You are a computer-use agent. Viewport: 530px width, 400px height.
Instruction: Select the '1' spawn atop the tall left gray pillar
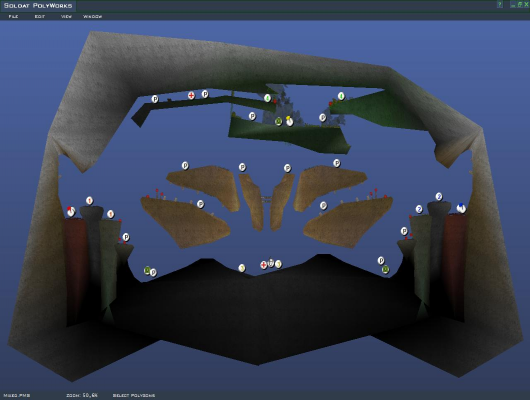tap(89, 201)
